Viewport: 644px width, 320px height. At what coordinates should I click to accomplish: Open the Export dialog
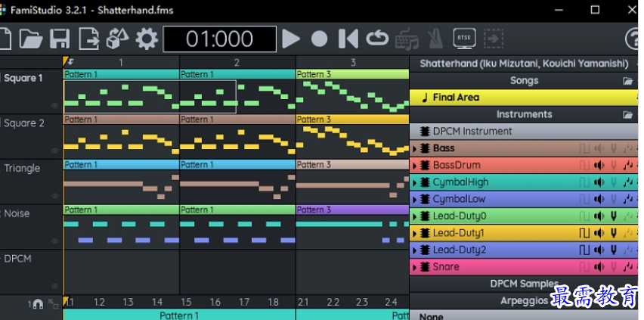coord(89,39)
